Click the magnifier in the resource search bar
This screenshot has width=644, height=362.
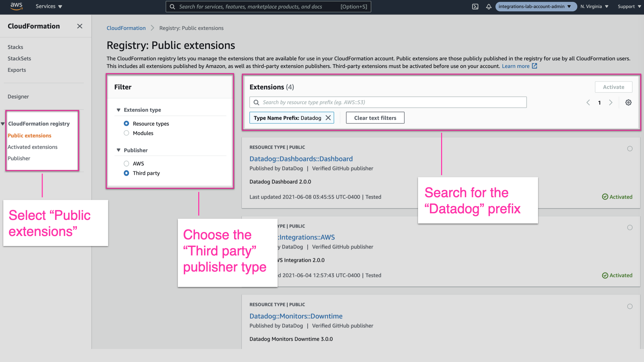pos(256,102)
